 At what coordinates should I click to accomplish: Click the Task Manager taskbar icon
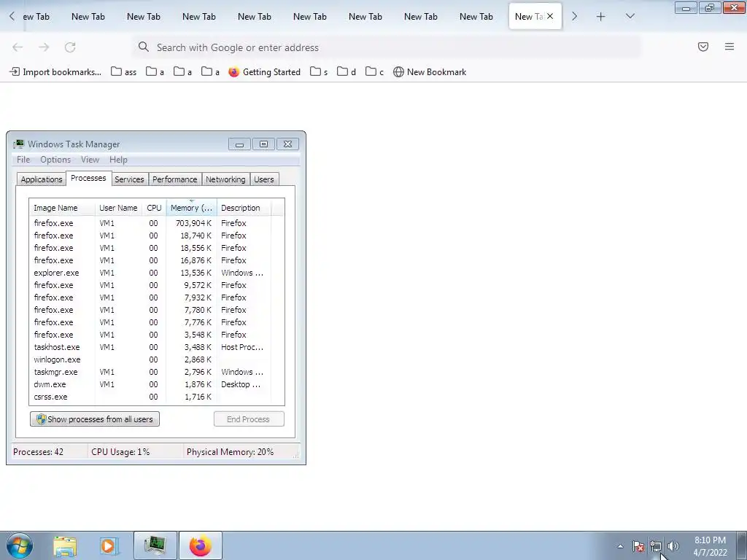pos(155,545)
